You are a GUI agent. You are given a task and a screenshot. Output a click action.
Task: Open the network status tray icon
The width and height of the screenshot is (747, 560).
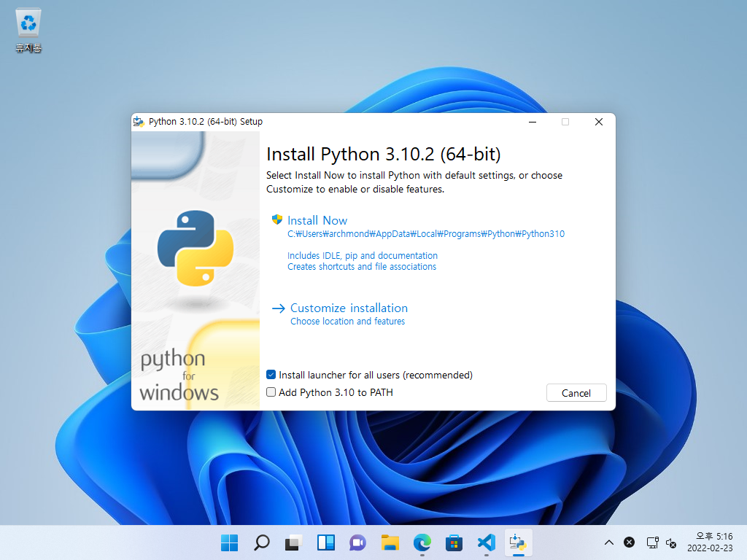pyautogui.click(x=652, y=542)
